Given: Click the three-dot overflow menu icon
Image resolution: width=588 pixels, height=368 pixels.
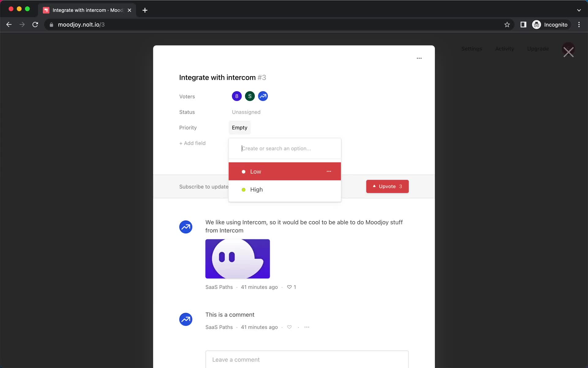Looking at the screenshot, I should coord(419,58).
